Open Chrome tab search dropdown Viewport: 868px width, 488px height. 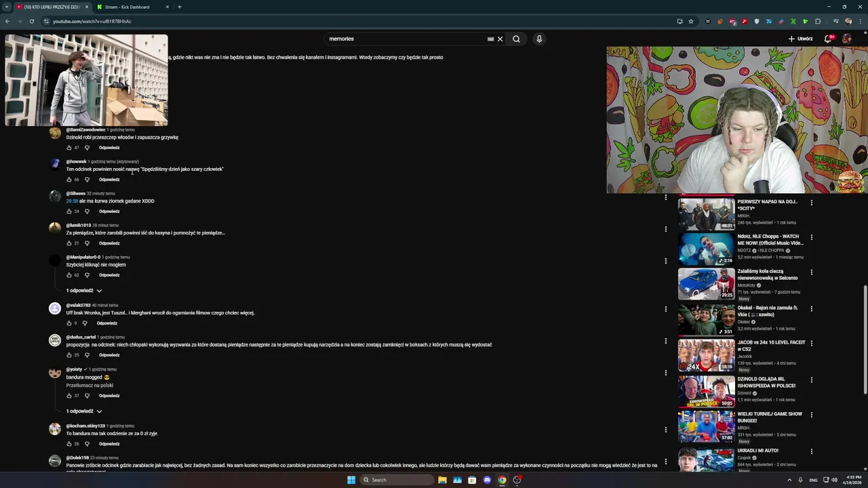tap(7, 7)
